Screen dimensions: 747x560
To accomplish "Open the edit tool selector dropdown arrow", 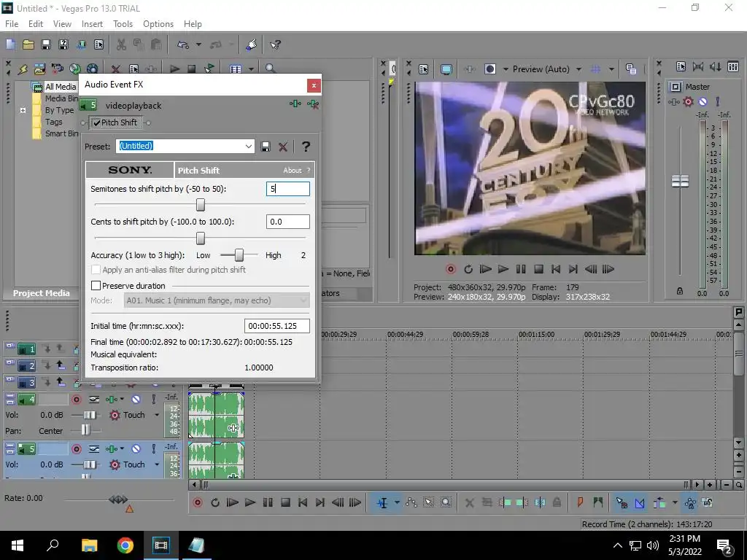I will click(397, 503).
